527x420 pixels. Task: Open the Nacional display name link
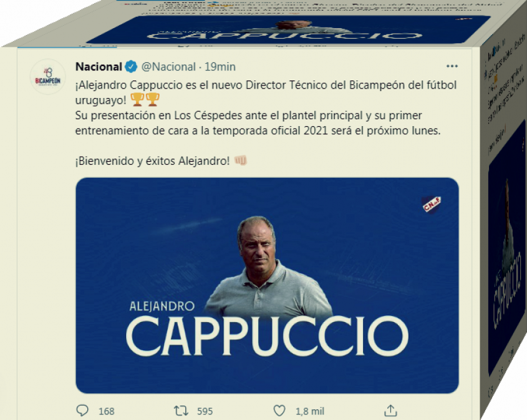(99, 67)
